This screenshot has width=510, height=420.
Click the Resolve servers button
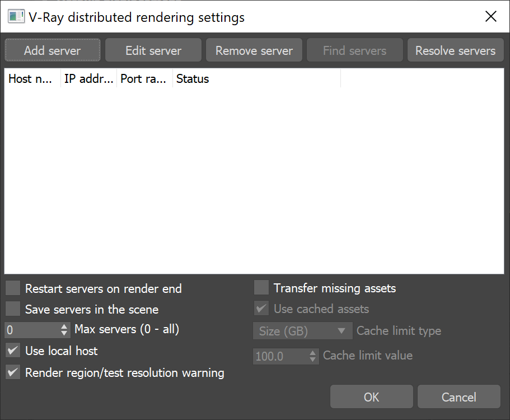pyautogui.click(x=455, y=50)
